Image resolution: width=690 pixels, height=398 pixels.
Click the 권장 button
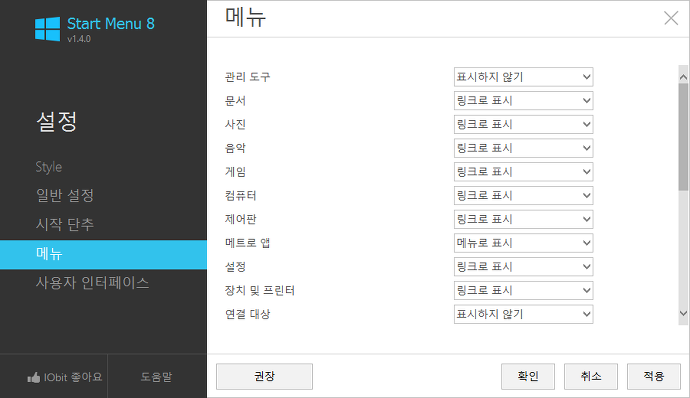(x=264, y=376)
